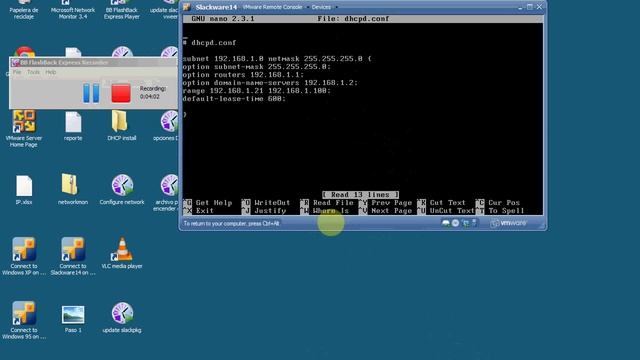Select the opciones D... recording icon
Image resolution: width=640 pixels, height=360 pixels.
click(167, 126)
